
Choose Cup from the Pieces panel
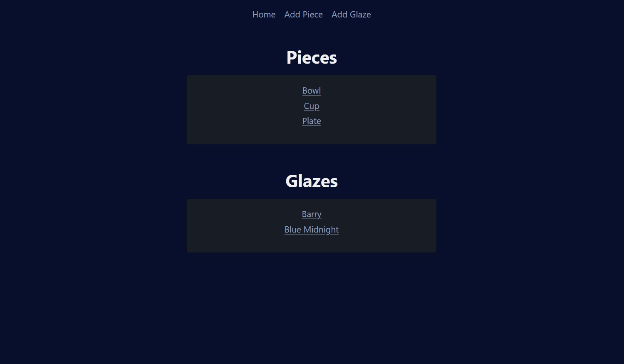[x=311, y=106]
